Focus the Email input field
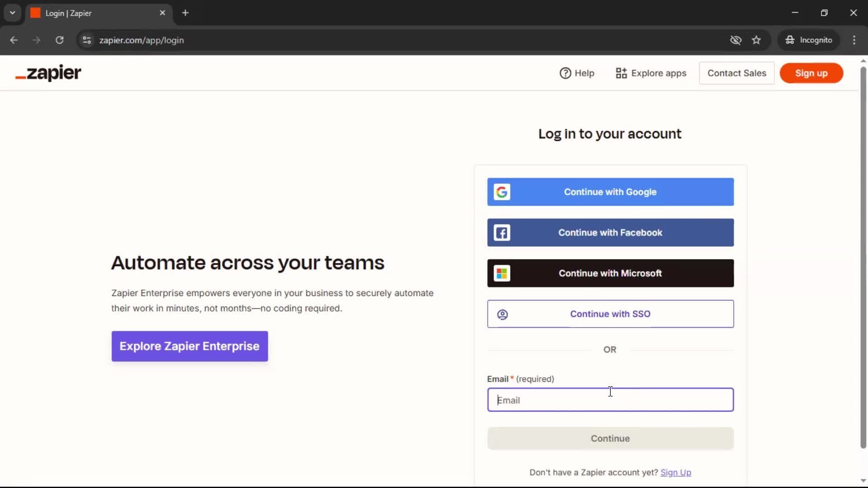 (610, 400)
